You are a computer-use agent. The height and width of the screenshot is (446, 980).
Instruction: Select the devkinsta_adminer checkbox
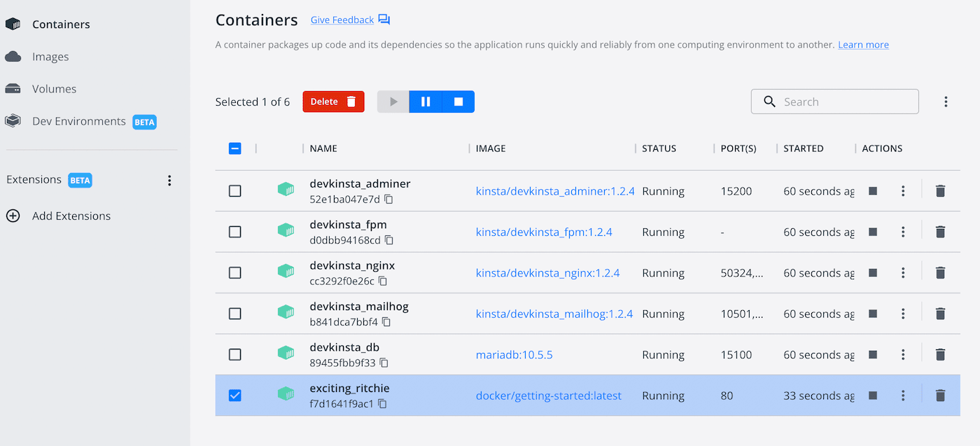coord(234,190)
